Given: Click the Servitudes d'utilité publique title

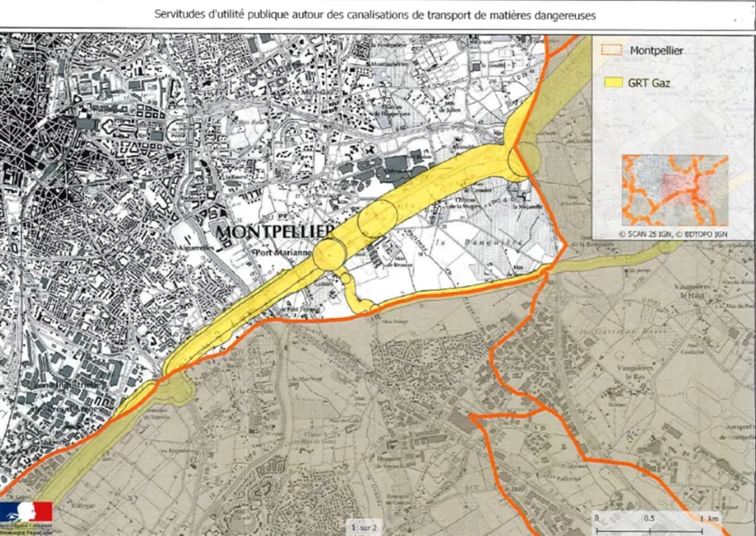Looking at the screenshot, I should click(x=375, y=15).
